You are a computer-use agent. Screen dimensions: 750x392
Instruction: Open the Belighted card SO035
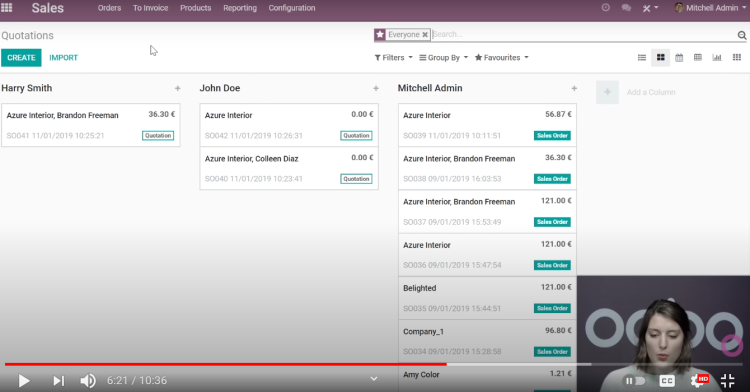tap(487, 298)
